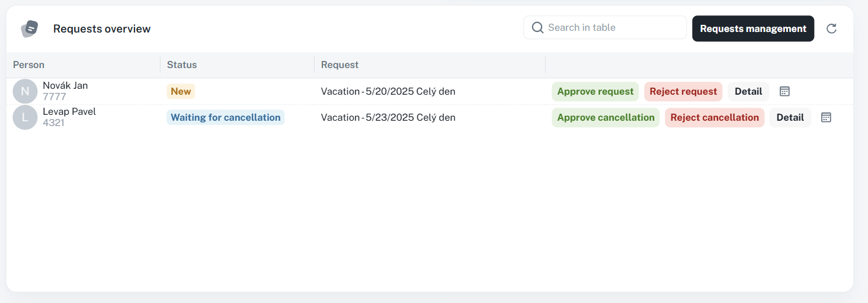Sort by the Request column header
Screen dimensions: 868x303
pos(339,65)
